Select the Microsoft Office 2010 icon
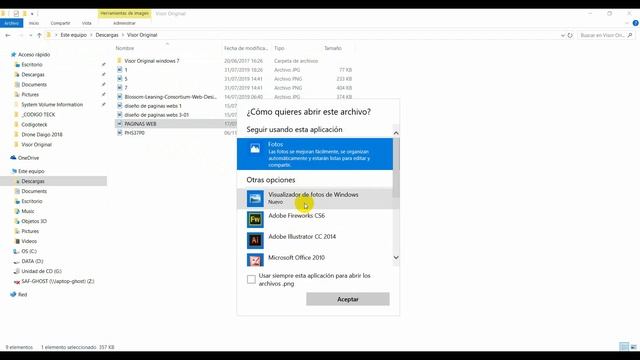The height and width of the screenshot is (360, 640). tap(255, 260)
